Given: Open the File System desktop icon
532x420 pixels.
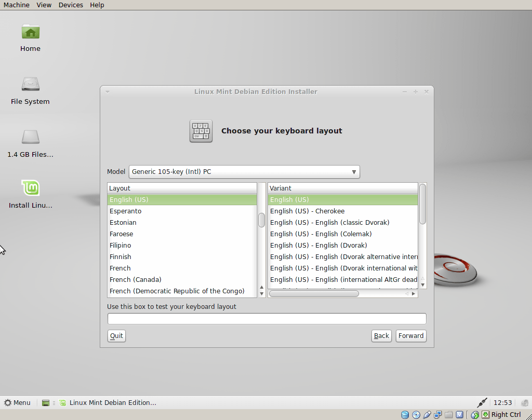Looking at the screenshot, I should point(31,84).
